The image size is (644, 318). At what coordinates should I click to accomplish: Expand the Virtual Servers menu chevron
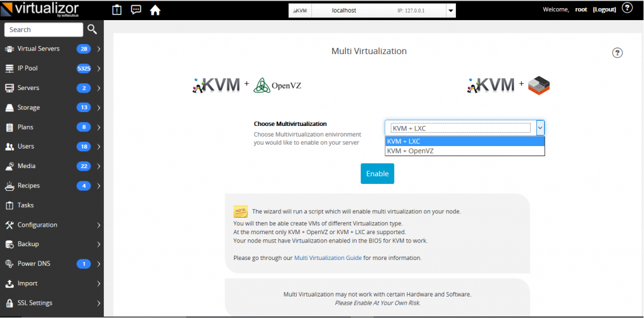point(99,49)
